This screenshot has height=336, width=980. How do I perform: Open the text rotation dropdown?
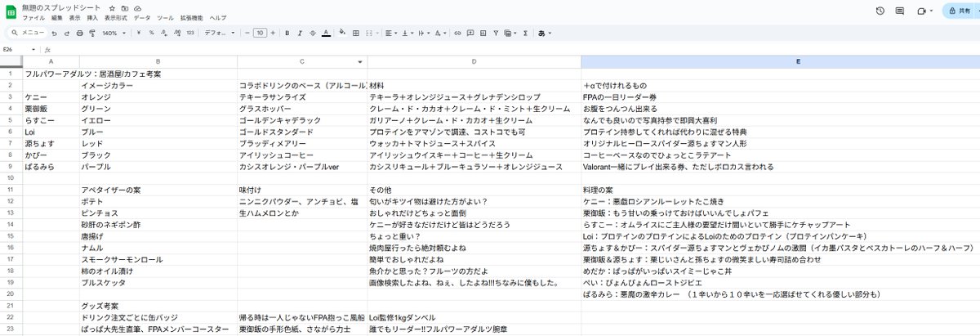pos(442,33)
